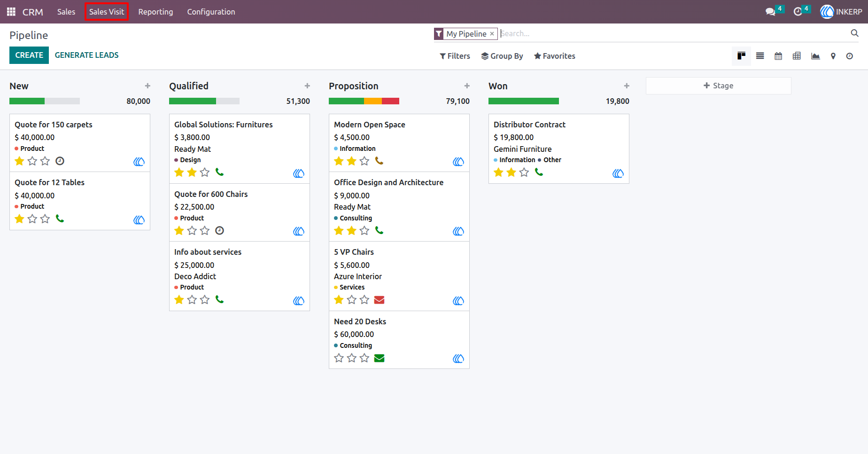Screen dimensions: 868x454
Task: Open the Sales menu
Action: pos(66,12)
